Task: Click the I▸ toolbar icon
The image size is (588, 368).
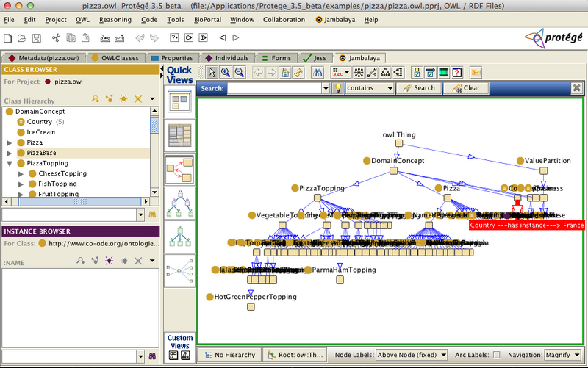Action: 203,37
